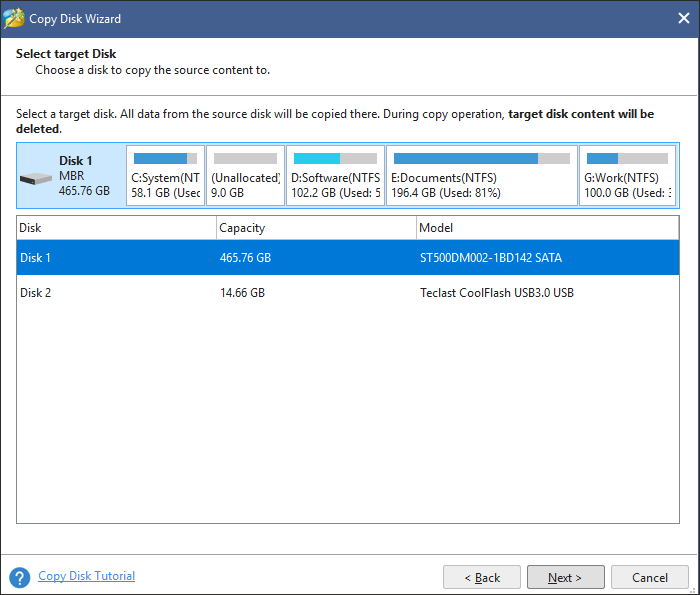Proceed with the Next button

click(x=566, y=577)
